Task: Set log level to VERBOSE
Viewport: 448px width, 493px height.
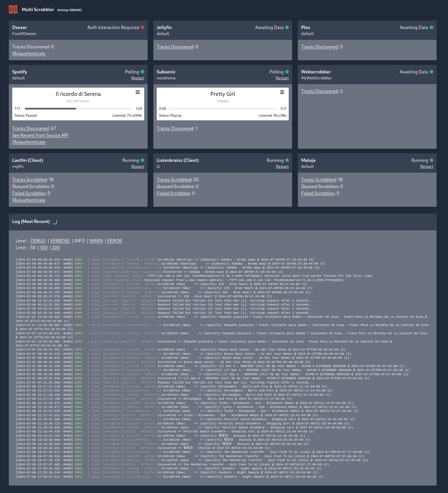Action: tap(60, 241)
